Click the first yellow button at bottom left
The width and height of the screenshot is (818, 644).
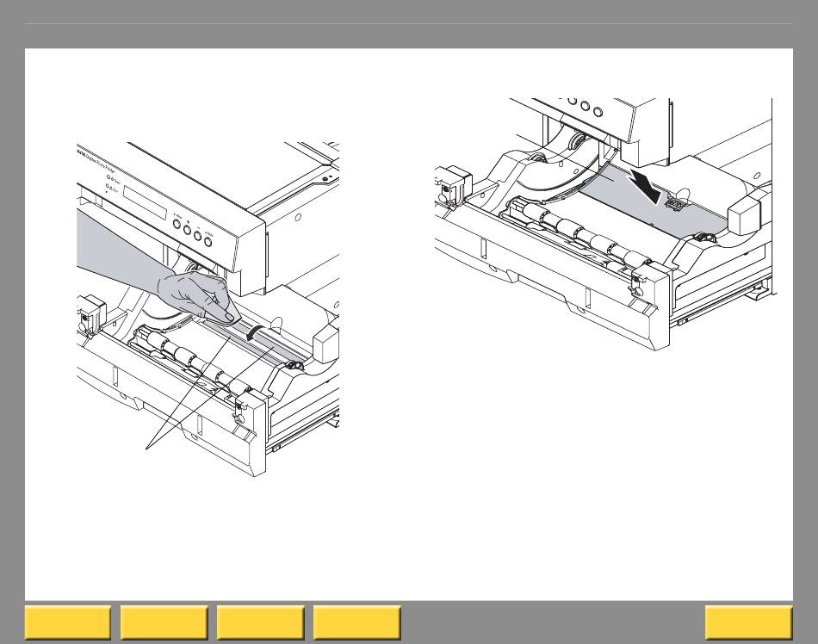(x=68, y=622)
